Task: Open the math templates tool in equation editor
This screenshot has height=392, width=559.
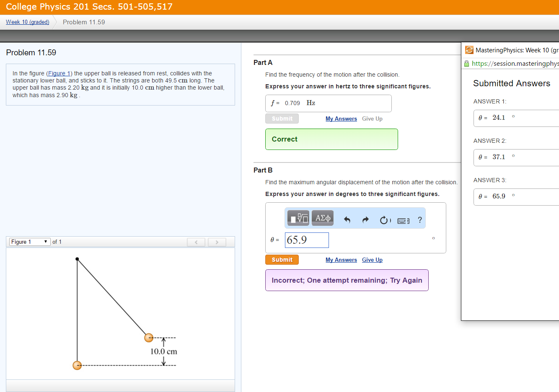Action: point(298,218)
